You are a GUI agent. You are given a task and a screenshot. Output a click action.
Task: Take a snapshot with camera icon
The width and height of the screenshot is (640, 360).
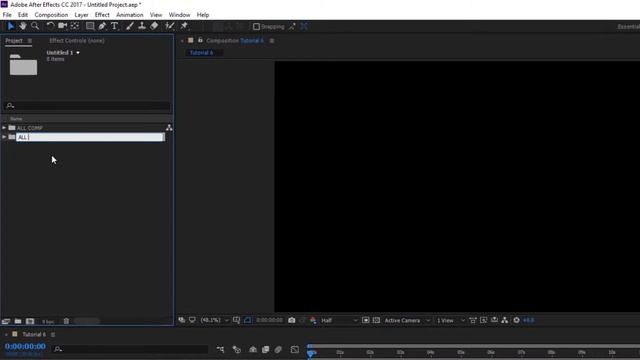point(291,320)
